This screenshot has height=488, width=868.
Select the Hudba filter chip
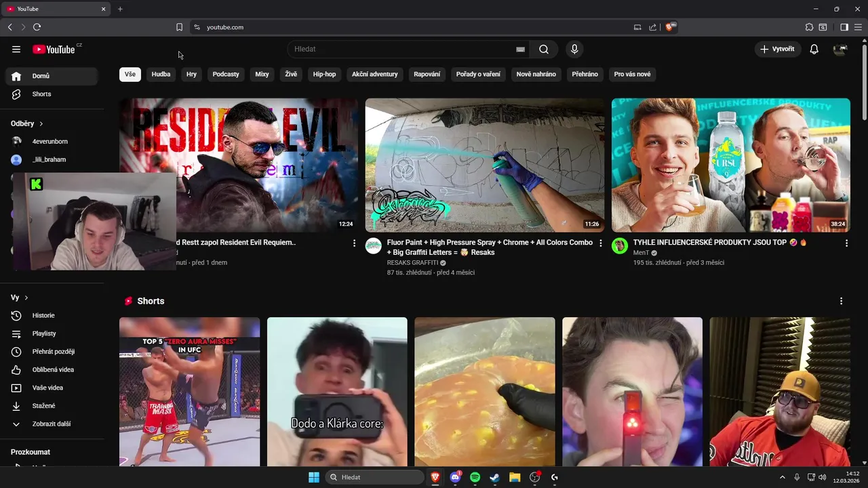[161, 75]
